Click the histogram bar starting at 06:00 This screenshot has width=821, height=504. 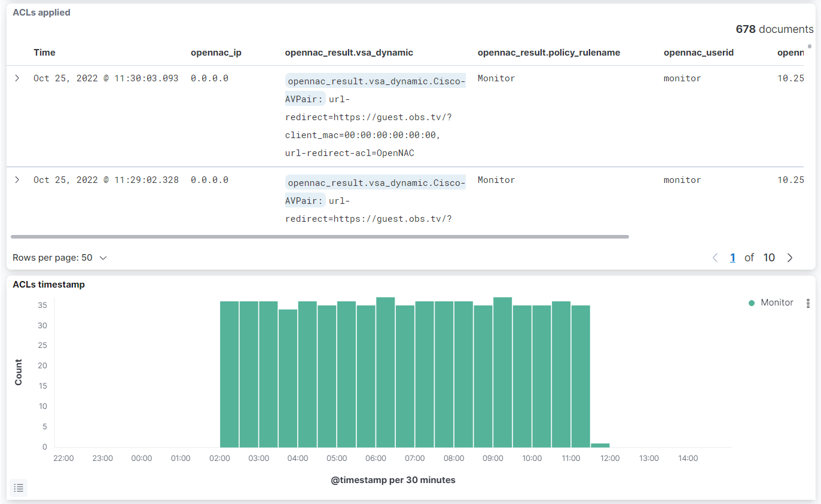[385, 372]
